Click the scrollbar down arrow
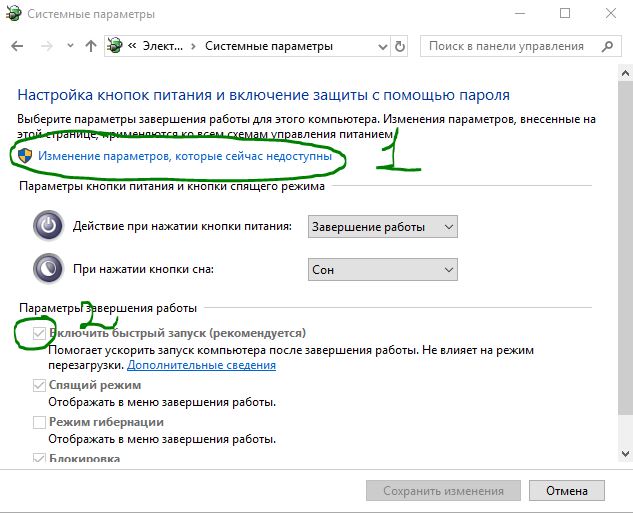 [x=625, y=454]
